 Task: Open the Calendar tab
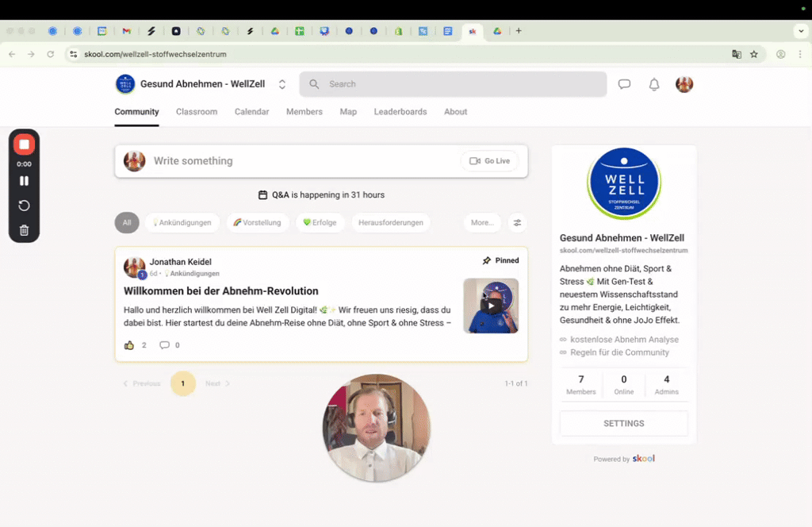click(251, 111)
